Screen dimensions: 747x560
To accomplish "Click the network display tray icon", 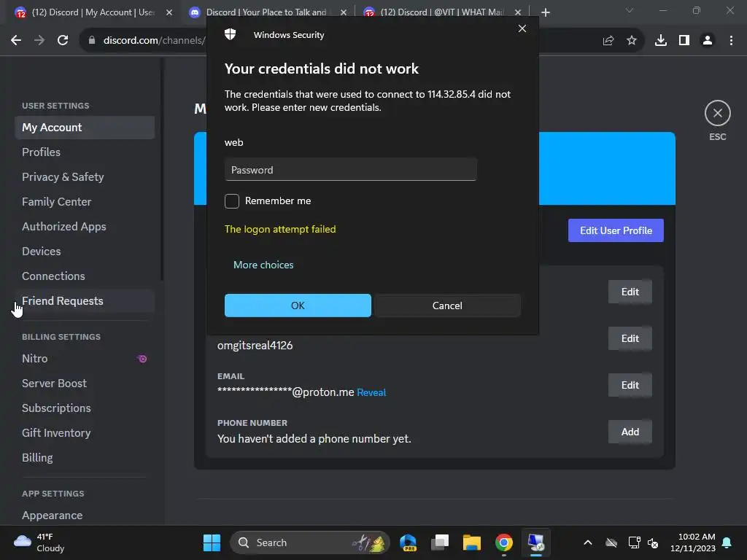I will [634, 542].
